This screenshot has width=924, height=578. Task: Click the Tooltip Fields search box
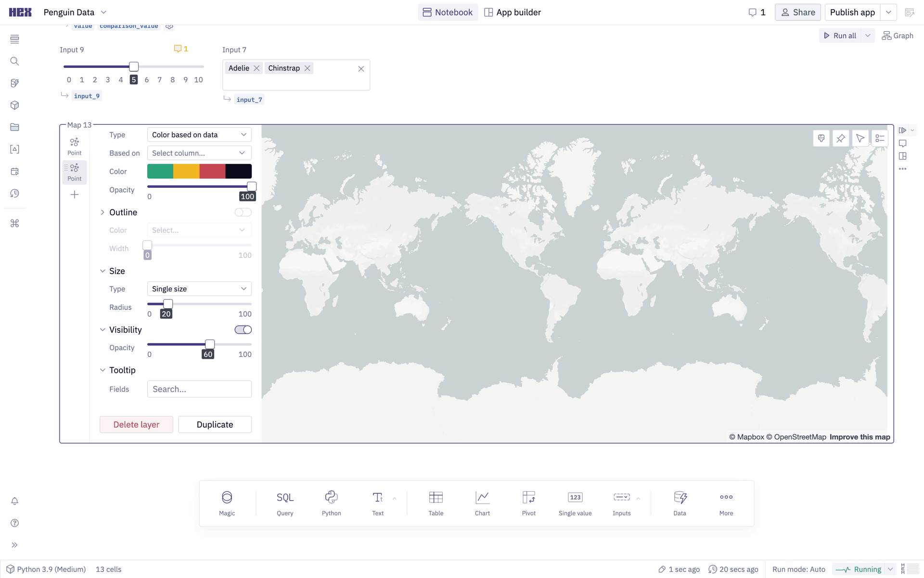tap(199, 389)
